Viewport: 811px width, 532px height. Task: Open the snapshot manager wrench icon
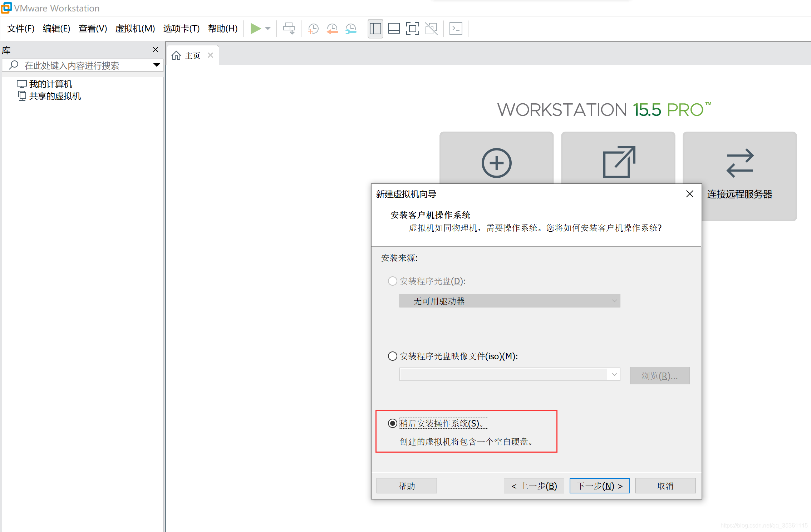pyautogui.click(x=351, y=29)
